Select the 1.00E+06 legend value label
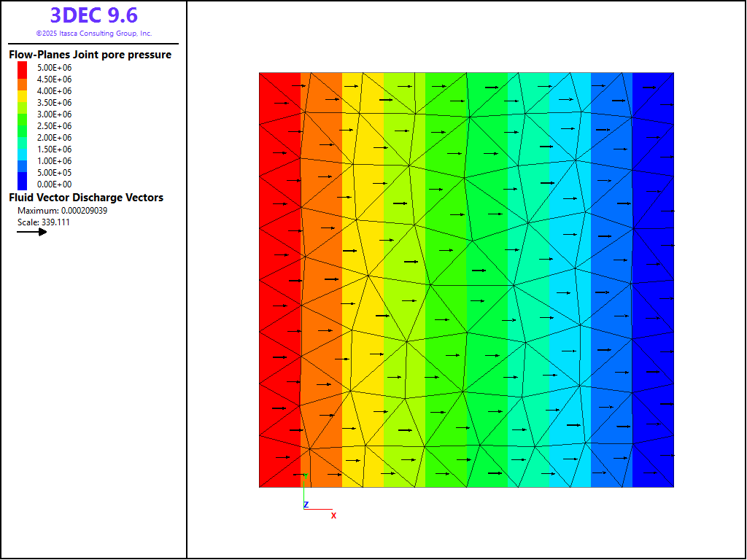The height and width of the screenshot is (560, 747). coord(54,161)
